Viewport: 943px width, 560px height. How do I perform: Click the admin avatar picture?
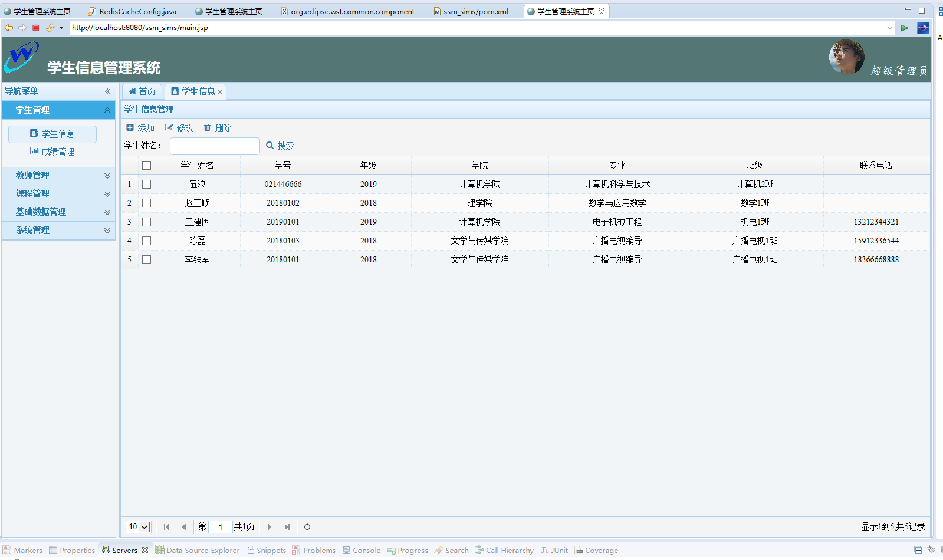click(846, 57)
